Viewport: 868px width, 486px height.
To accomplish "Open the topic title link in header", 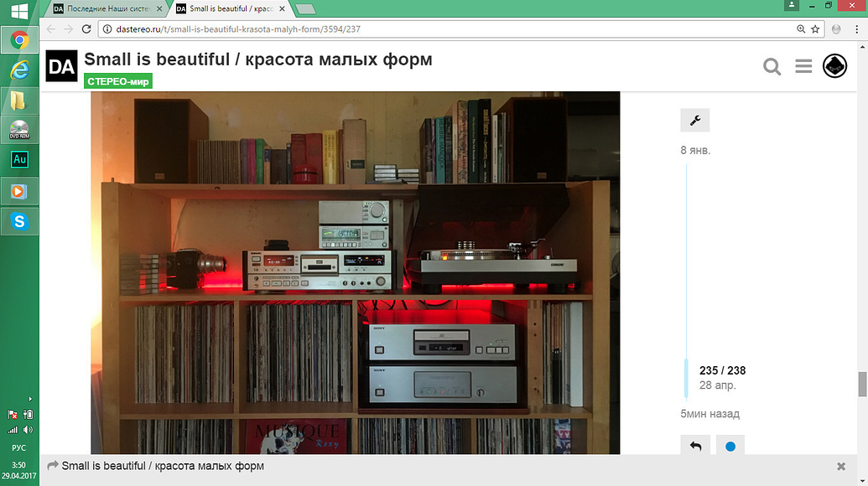I will point(258,59).
